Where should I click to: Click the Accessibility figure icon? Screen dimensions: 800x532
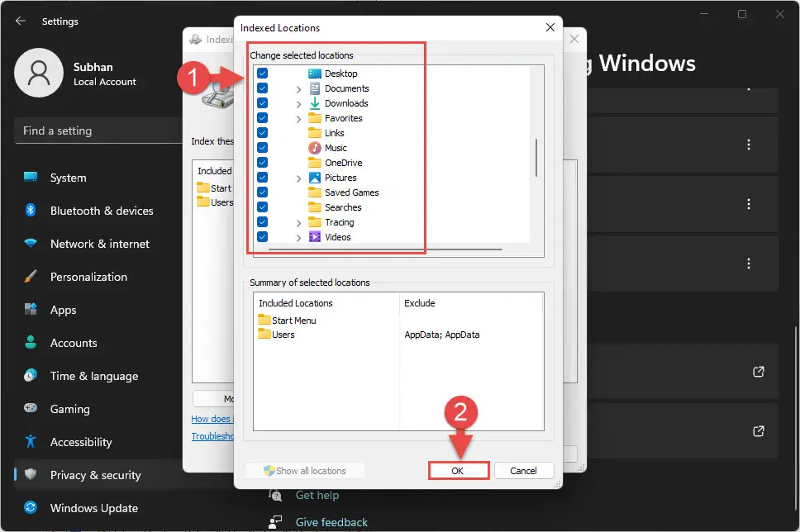click(31, 441)
